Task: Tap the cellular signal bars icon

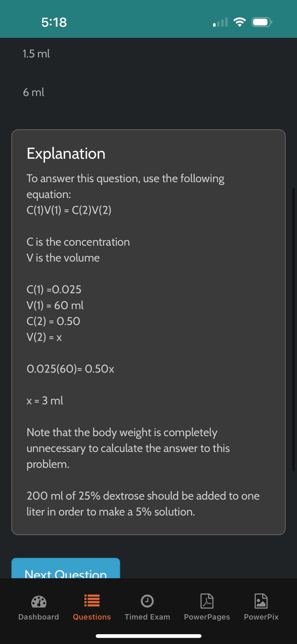Action: tap(220, 22)
